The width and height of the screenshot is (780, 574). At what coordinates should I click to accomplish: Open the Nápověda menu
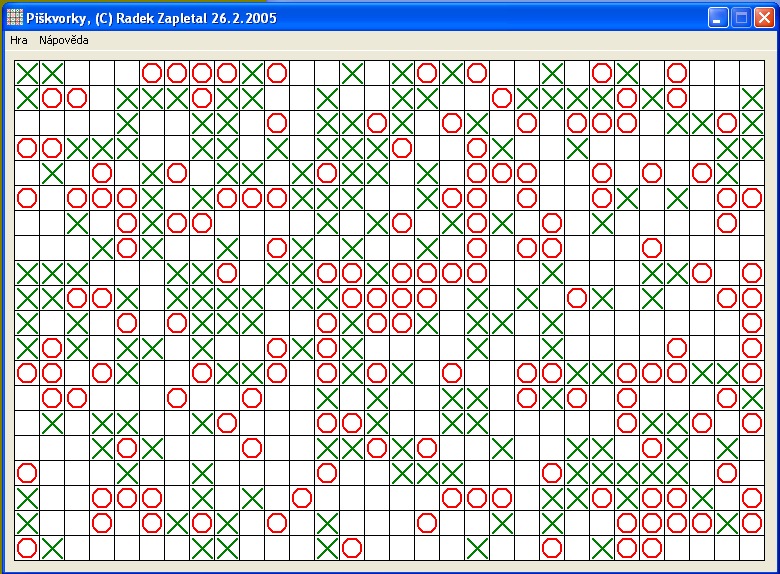pos(64,40)
